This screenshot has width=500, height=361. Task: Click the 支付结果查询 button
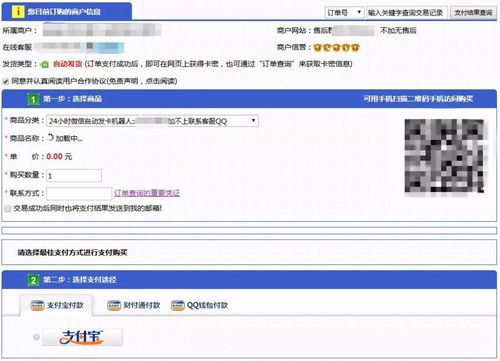point(473,13)
